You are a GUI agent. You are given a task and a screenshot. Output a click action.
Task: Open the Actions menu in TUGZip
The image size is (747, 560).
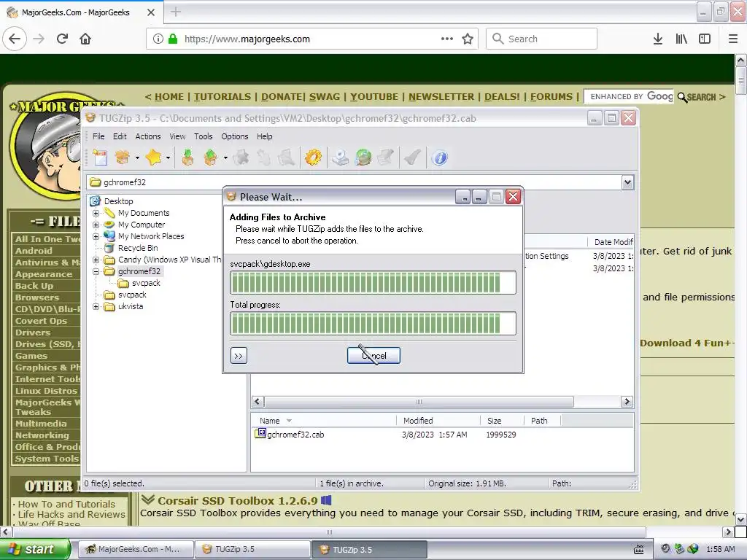tap(147, 136)
